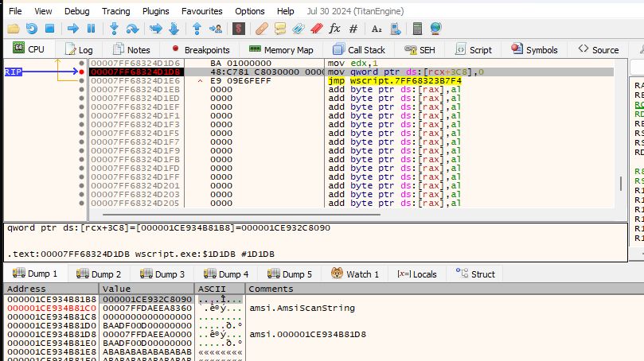Switch to the Log tab
This screenshot has width=644, height=361.
(79, 49)
